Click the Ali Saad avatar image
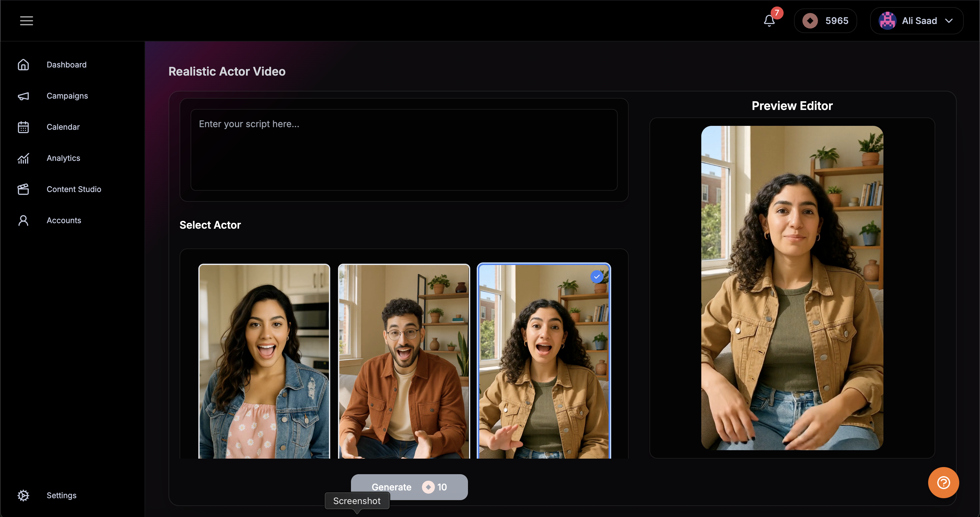 [x=887, y=20]
